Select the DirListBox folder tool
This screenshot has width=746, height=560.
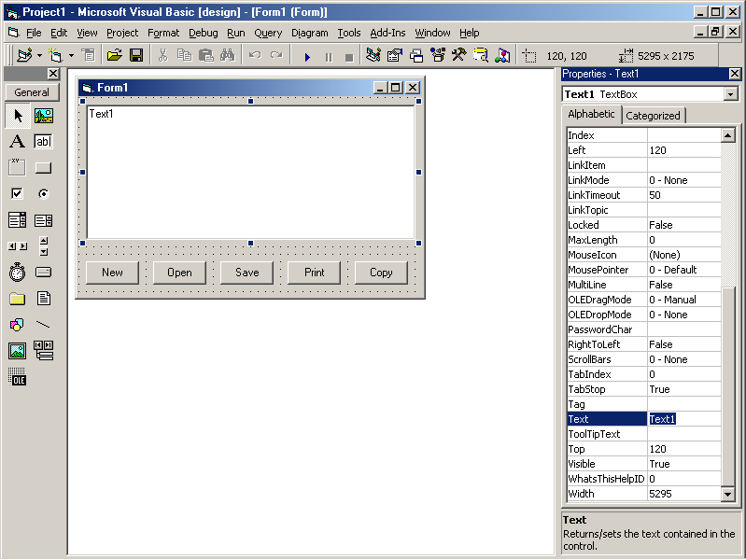(x=18, y=299)
